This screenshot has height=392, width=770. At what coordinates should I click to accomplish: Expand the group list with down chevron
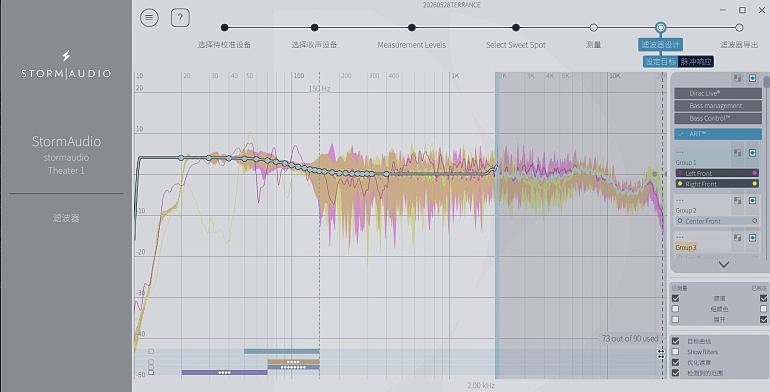point(723,264)
